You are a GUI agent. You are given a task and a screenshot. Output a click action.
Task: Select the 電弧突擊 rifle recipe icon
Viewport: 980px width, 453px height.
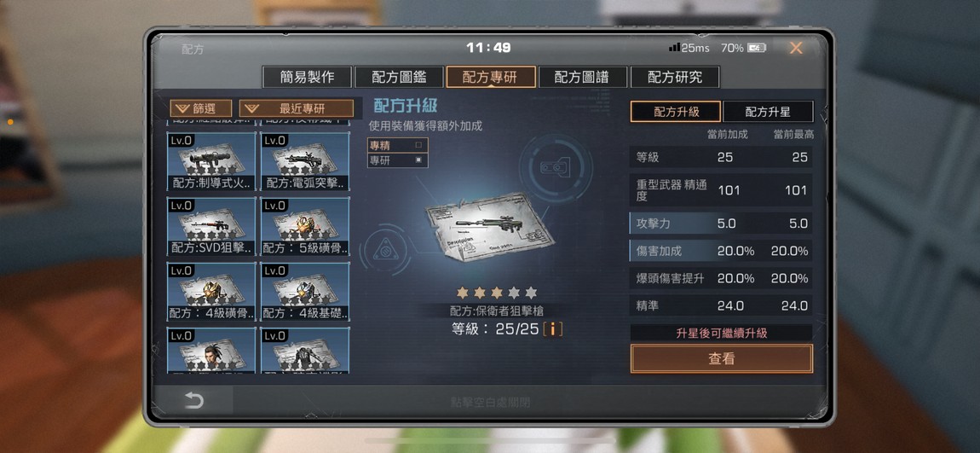click(x=305, y=162)
